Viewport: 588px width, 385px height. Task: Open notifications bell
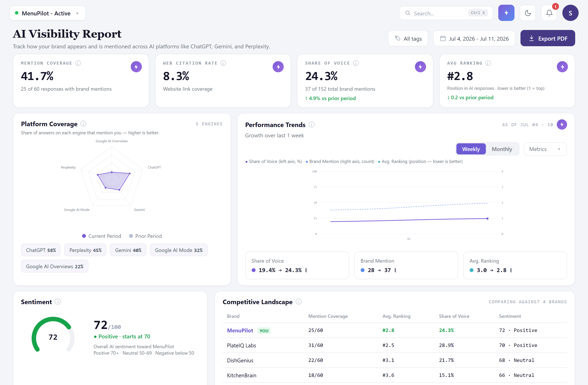click(549, 13)
